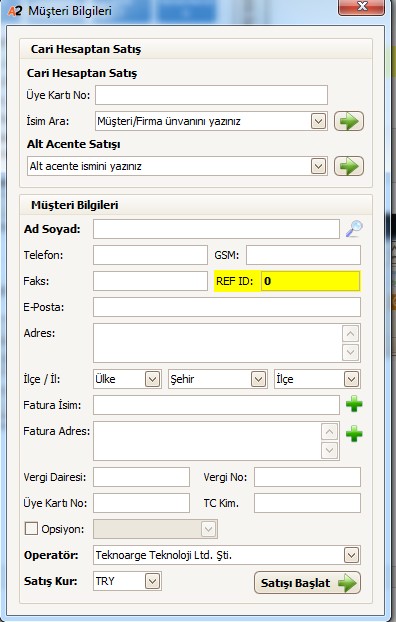Image resolution: width=396 pixels, height=622 pixels.
Task: Click the green plus next to Fatura Adres
Action: [354, 434]
